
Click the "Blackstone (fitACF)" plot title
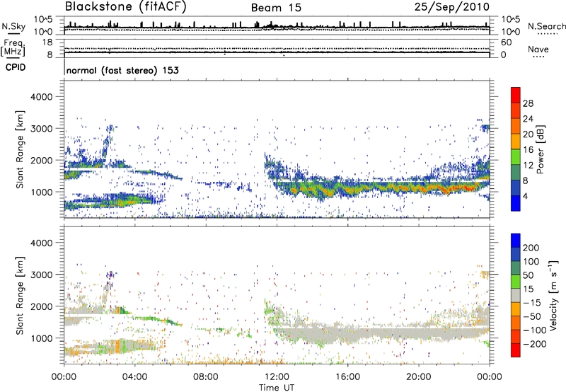point(126,6)
